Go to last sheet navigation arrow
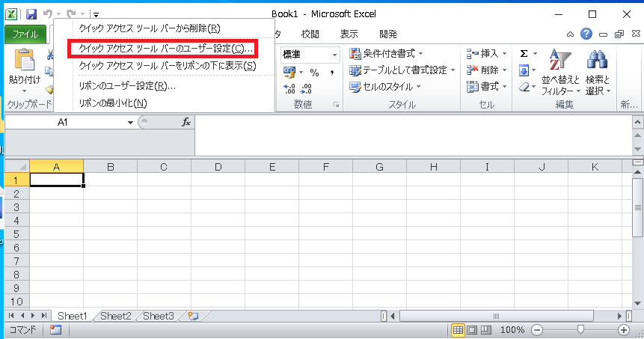Image resolution: width=644 pixels, height=339 pixels. pos(44,316)
